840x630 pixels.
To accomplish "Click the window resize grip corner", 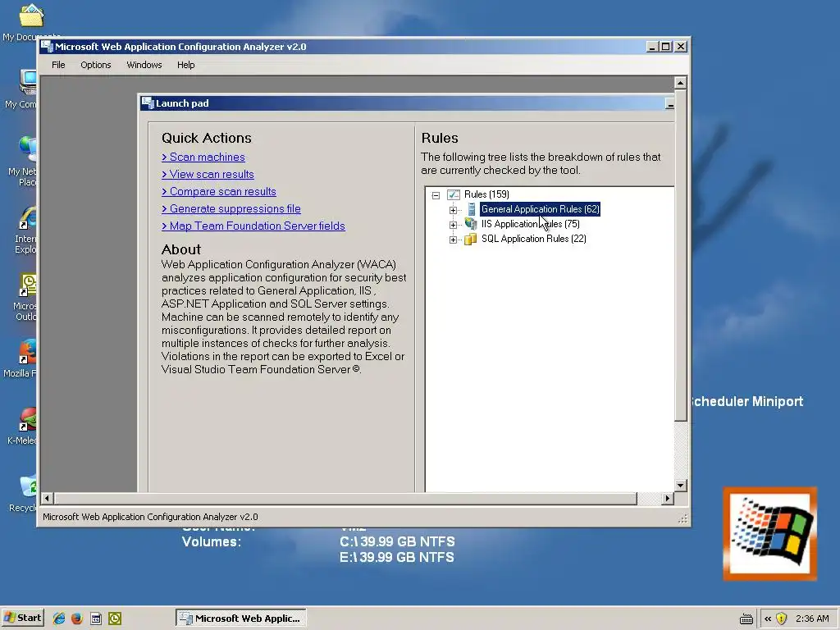I will tap(682, 518).
